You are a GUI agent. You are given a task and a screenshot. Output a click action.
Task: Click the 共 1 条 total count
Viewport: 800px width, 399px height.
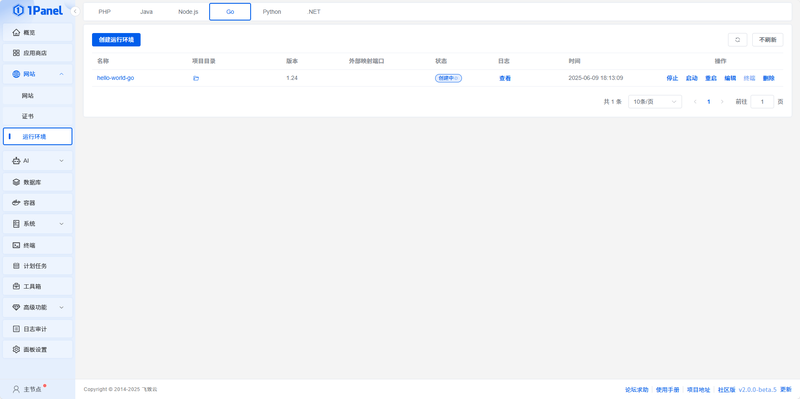613,102
